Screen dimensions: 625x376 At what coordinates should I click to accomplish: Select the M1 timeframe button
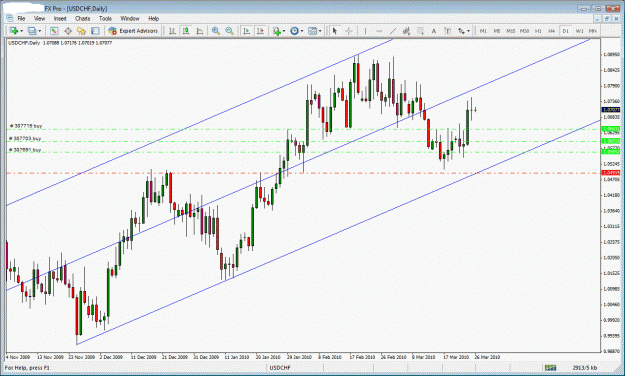[x=483, y=31]
